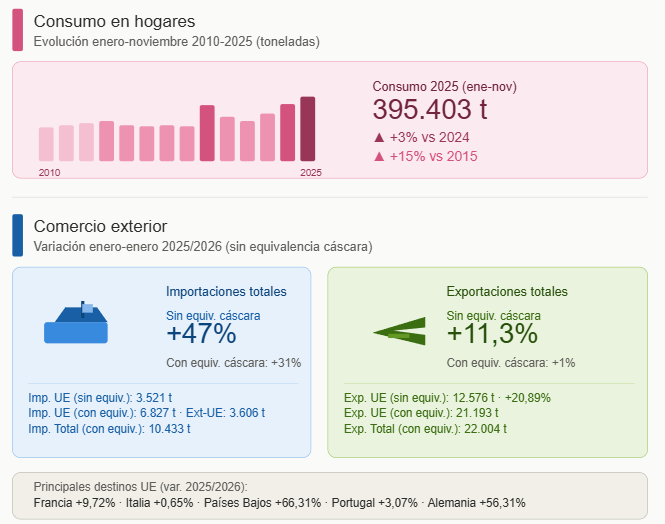
Task: Select Países Bajos +66,31% destination
Action: tap(262, 502)
